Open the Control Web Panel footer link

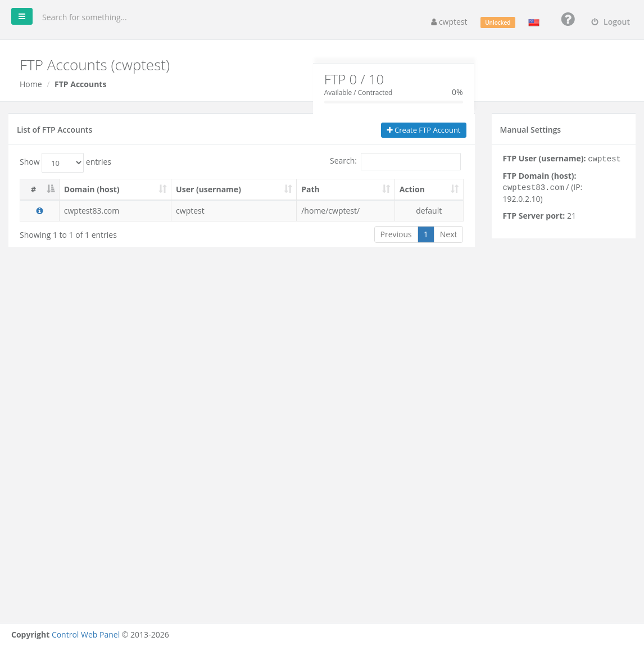pos(85,635)
